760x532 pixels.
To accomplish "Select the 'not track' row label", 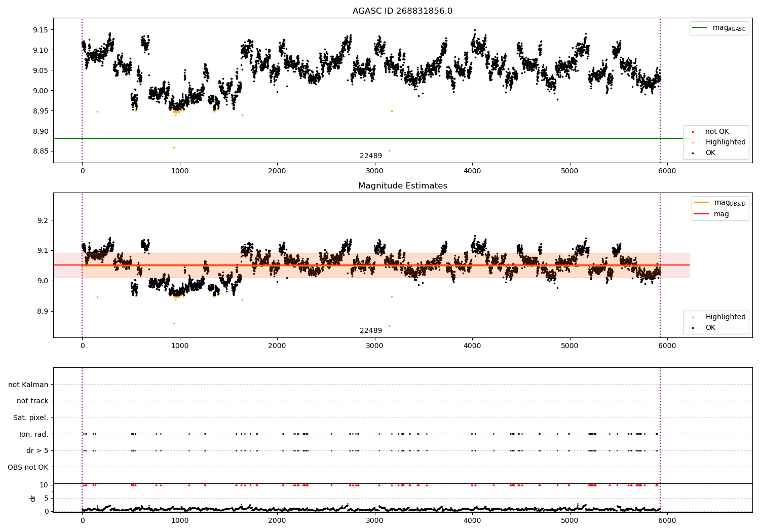I will (x=32, y=401).
